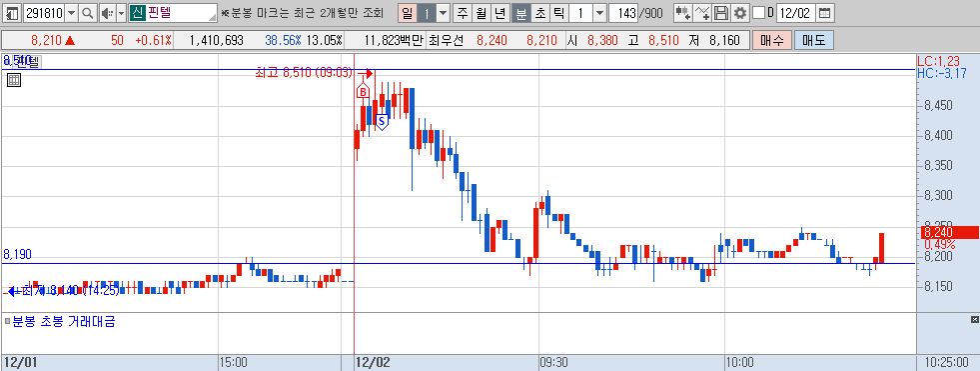Viewport: 980px width, 371px height.
Task: Click the 매수 buy button
Action: pos(772,41)
